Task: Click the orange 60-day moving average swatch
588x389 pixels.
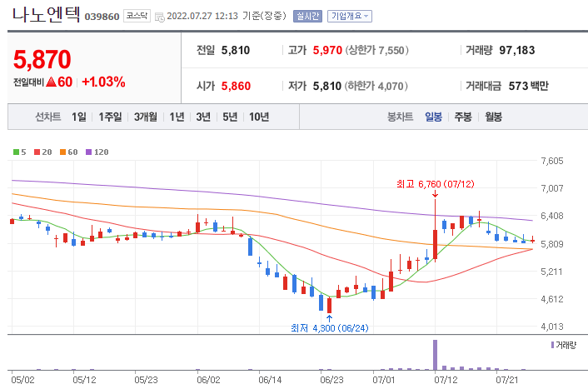Action: [x=62, y=152]
